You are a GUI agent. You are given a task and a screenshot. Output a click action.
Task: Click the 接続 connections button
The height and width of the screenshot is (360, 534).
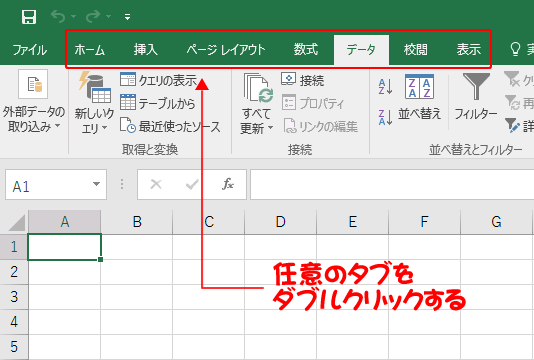302,80
